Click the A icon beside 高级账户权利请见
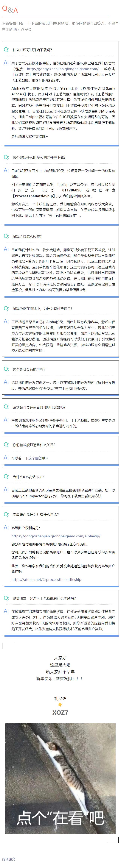 click(x=6, y=527)
